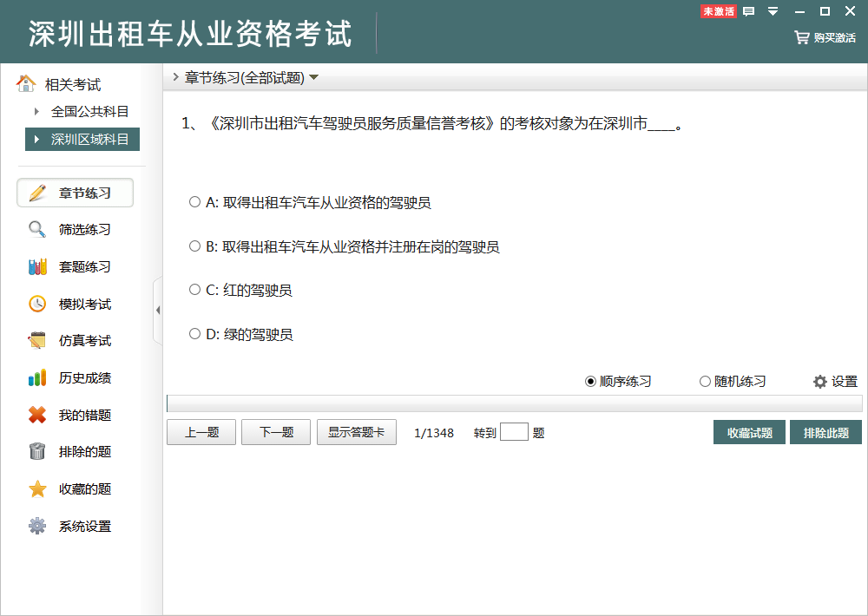Click the notepad icon for 仿真考试
Image resolution: width=868 pixels, height=616 pixels.
pyautogui.click(x=37, y=340)
